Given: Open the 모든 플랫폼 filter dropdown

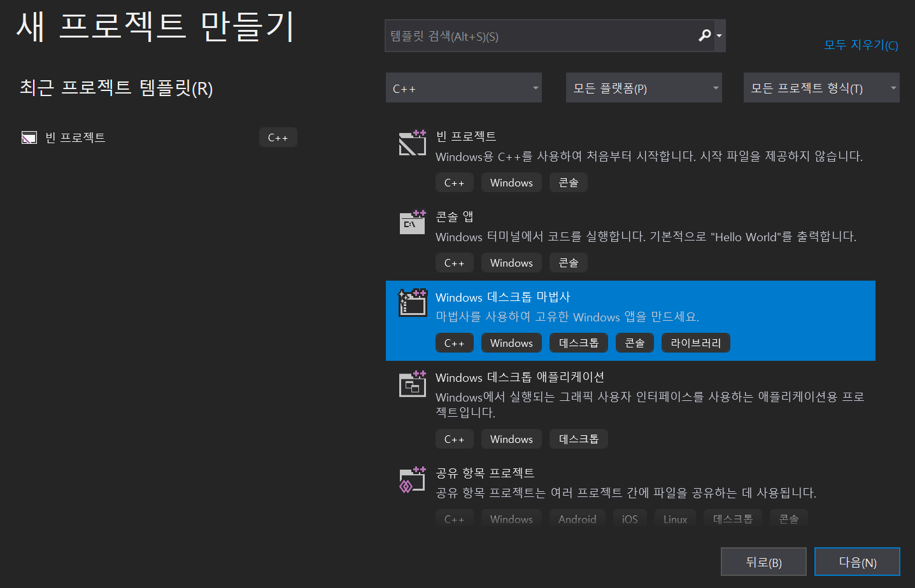Looking at the screenshot, I should point(644,88).
